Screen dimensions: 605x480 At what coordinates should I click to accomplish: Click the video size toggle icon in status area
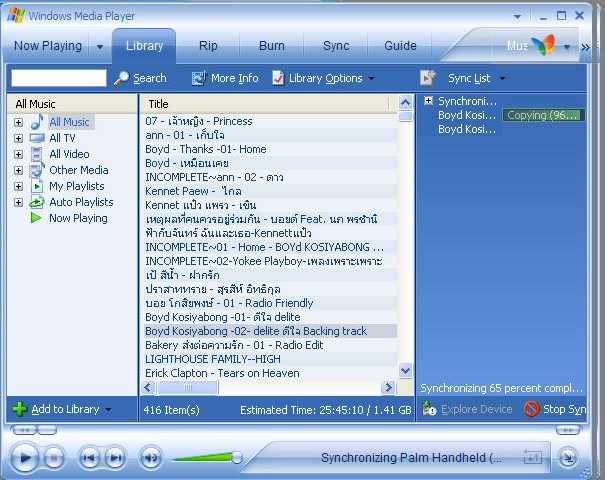[533, 457]
